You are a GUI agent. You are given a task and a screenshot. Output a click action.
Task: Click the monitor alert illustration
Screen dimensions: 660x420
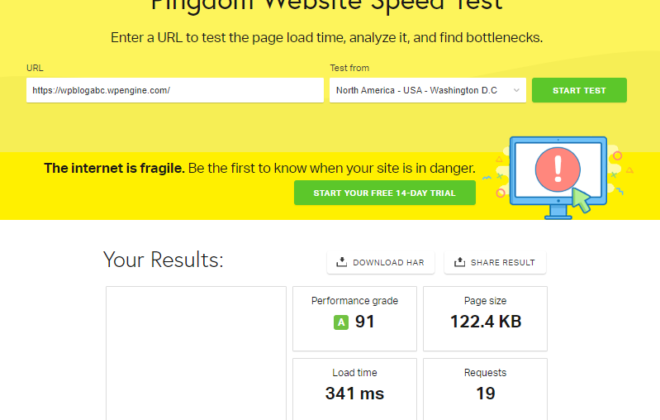coord(558,178)
